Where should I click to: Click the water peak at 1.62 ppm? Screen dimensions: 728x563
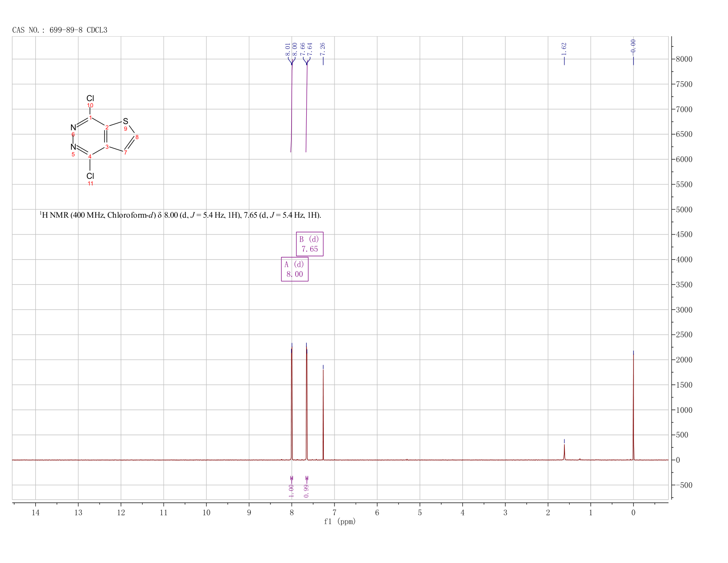coord(564,452)
